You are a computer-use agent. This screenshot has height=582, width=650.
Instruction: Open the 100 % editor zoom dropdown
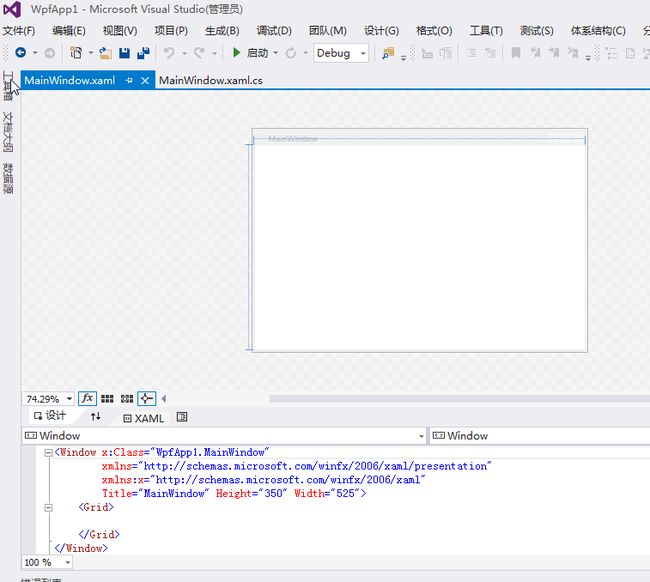pos(68,563)
